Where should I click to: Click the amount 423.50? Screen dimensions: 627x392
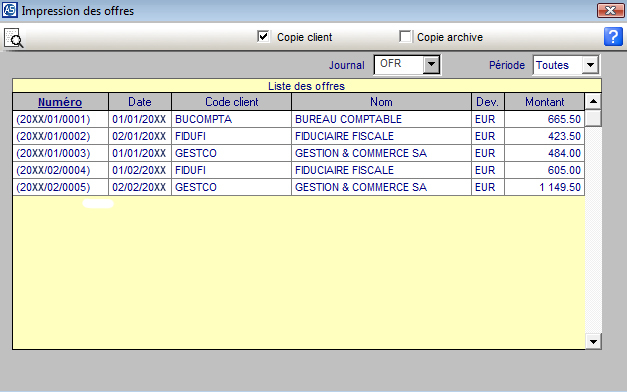click(564, 136)
